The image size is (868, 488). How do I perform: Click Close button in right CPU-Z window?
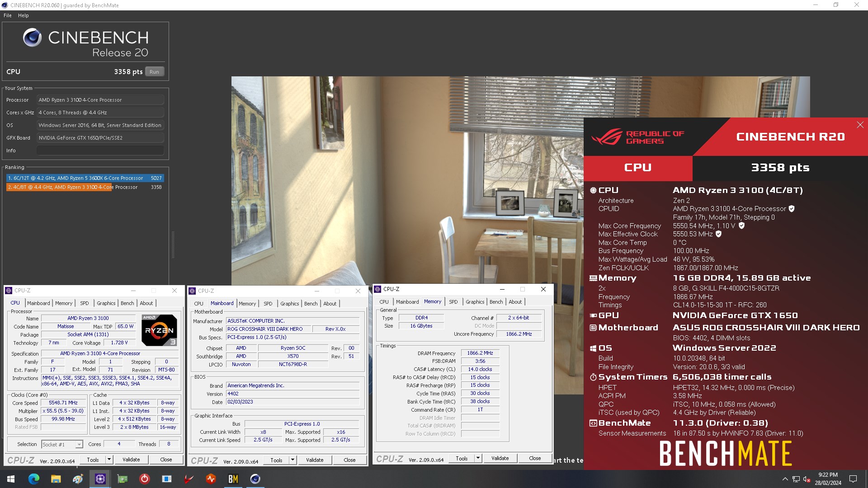[535, 458]
